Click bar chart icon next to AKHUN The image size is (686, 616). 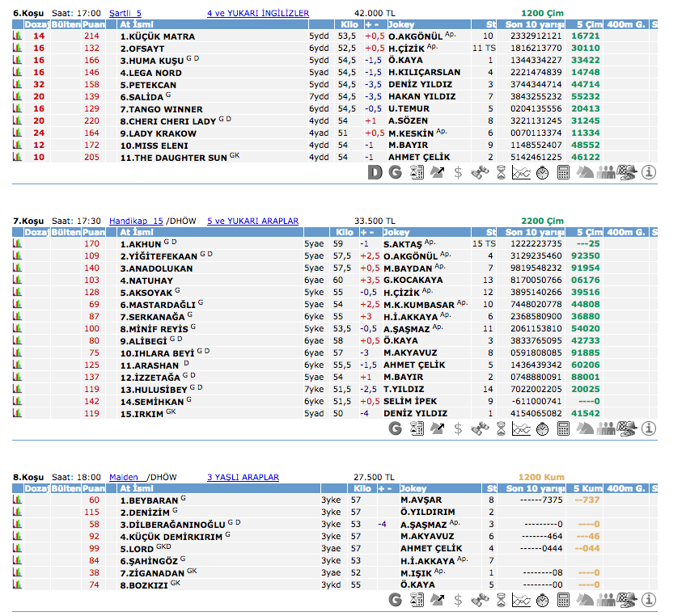[17, 243]
